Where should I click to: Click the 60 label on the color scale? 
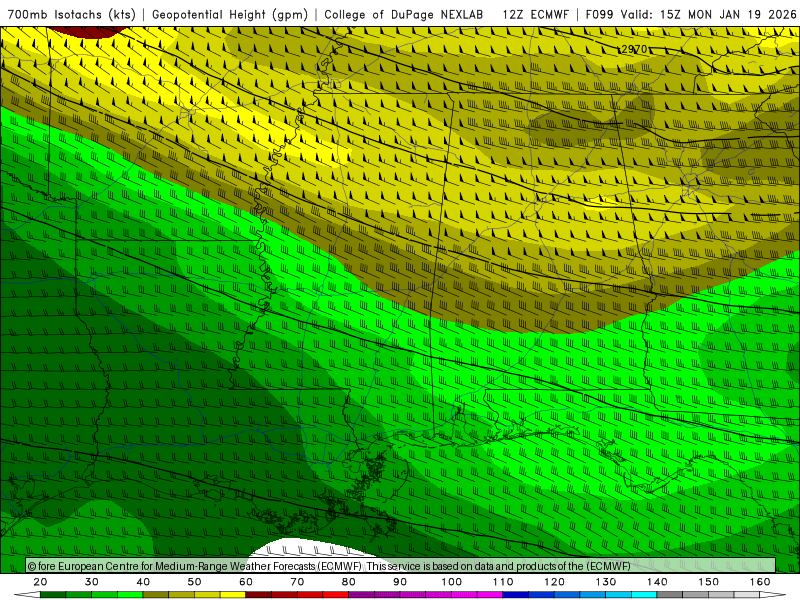click(x=246, y=582)
